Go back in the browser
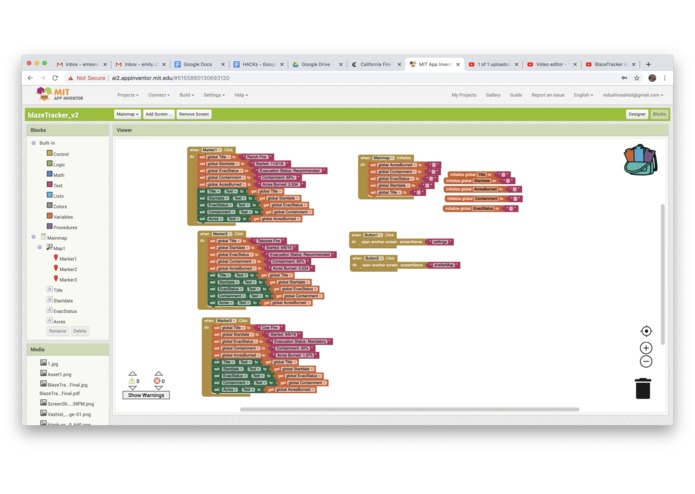This screenshot has width=695, height=494. point(30,78)
